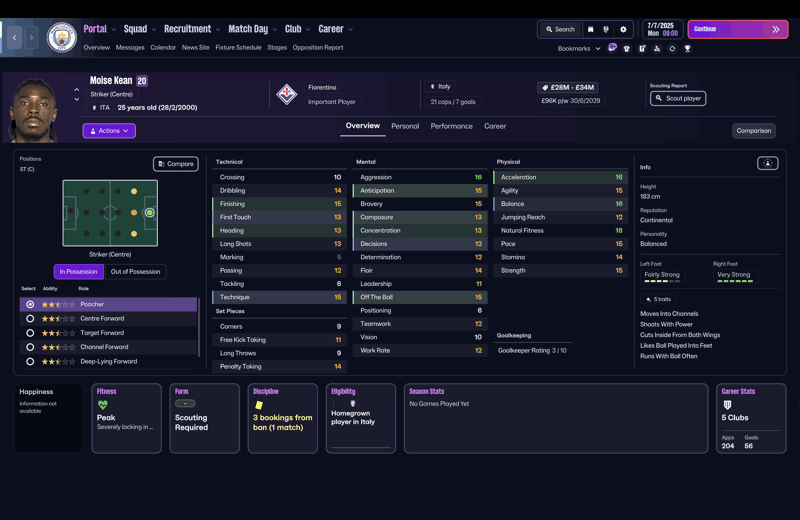Open Opposition Report submenu item
The image size is (800, 520).
click(318, 47)
